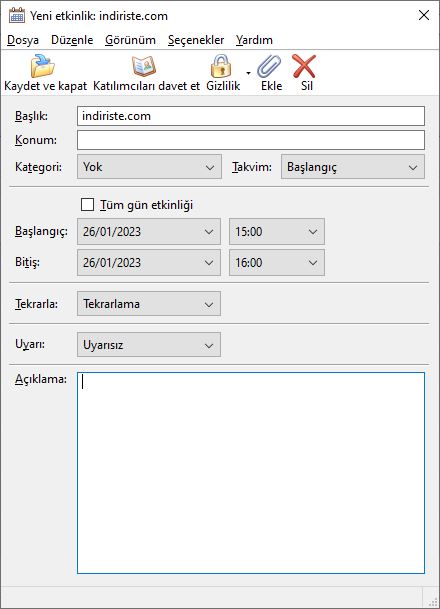Screen dimensions: 440x609
Task: Open the Seçenekler menu
Action: point(196,40)
